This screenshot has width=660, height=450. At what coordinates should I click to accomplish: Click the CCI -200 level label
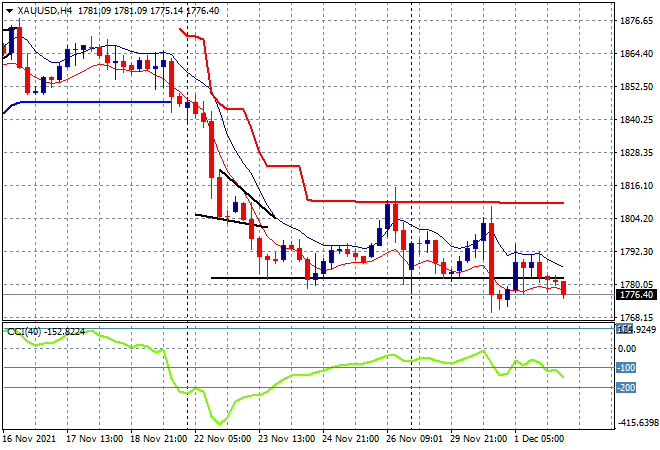tap(625, 388)
